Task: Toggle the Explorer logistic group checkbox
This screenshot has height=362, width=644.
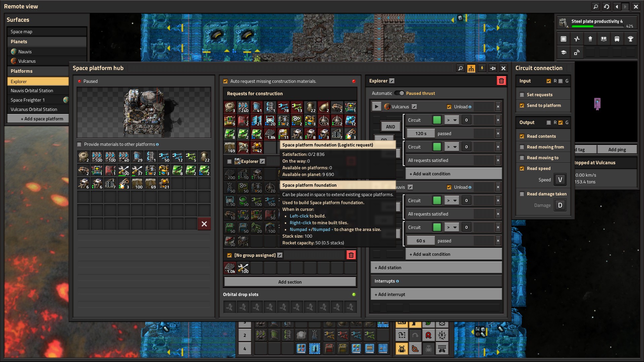Action: [229, 161]
